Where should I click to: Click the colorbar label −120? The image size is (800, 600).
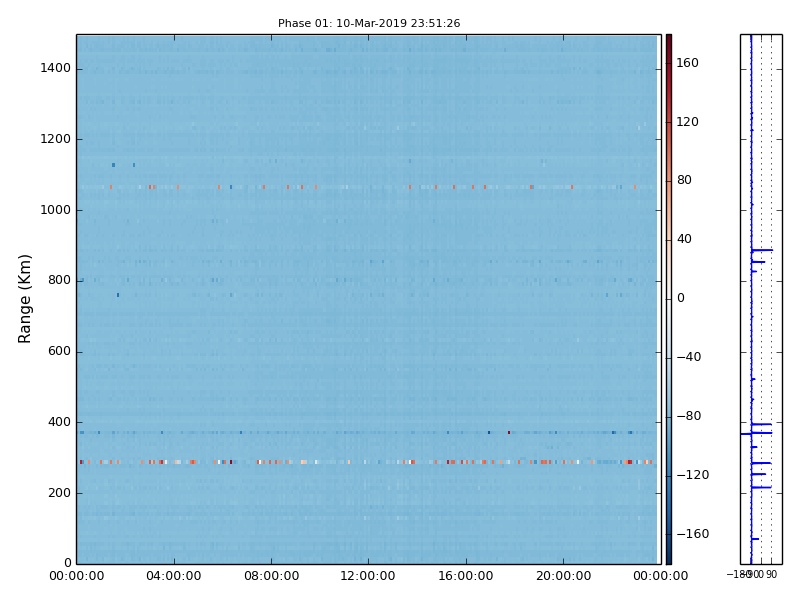click(693, 475)
